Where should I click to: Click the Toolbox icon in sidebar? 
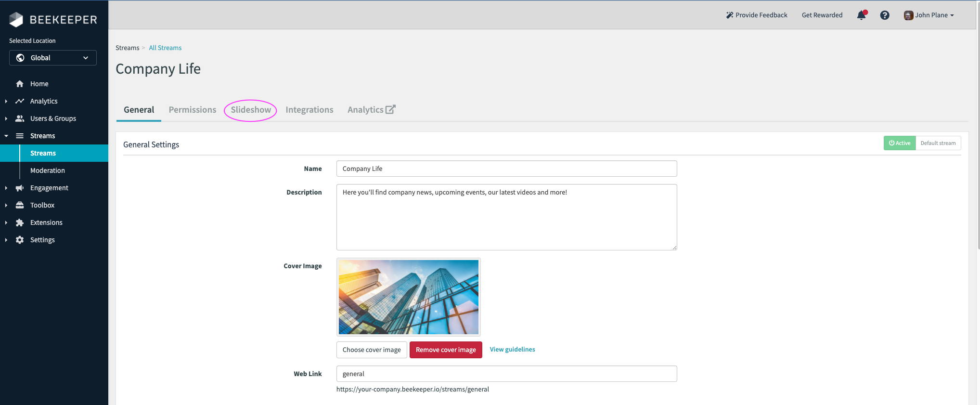(x=20, y=205)
